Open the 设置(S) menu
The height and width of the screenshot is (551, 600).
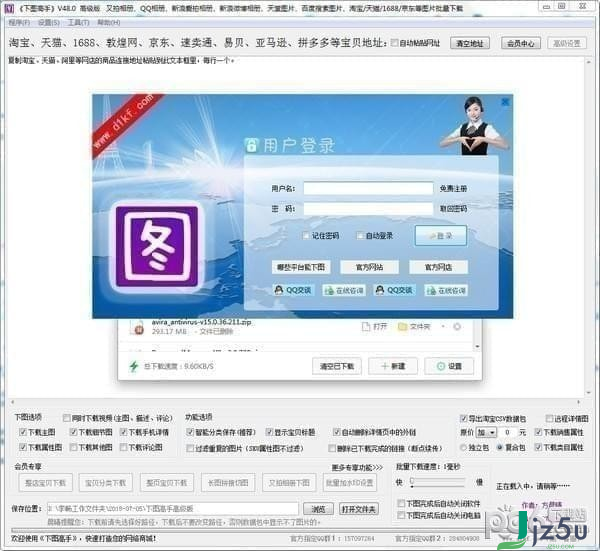coord(49,23)
